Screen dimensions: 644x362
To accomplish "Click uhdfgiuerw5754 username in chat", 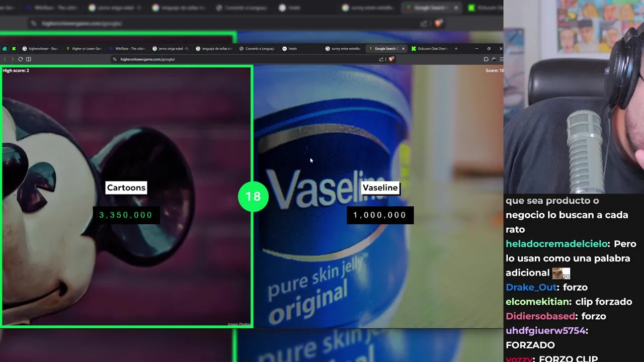I will pos(545,331).
